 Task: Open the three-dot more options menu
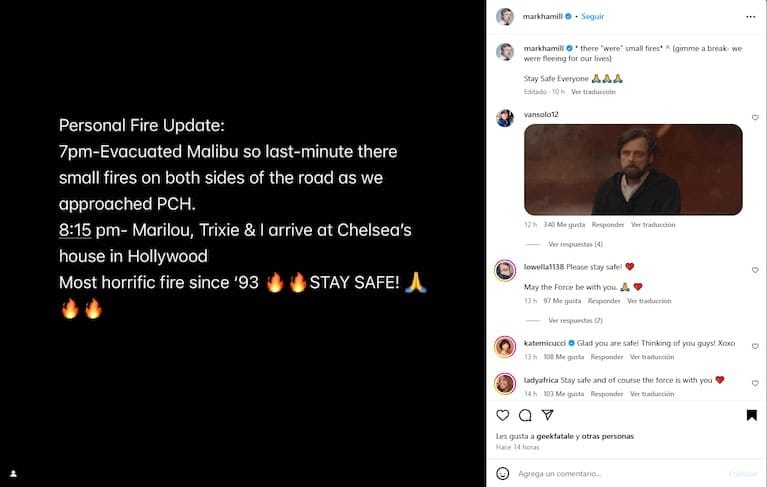[750, 17]
